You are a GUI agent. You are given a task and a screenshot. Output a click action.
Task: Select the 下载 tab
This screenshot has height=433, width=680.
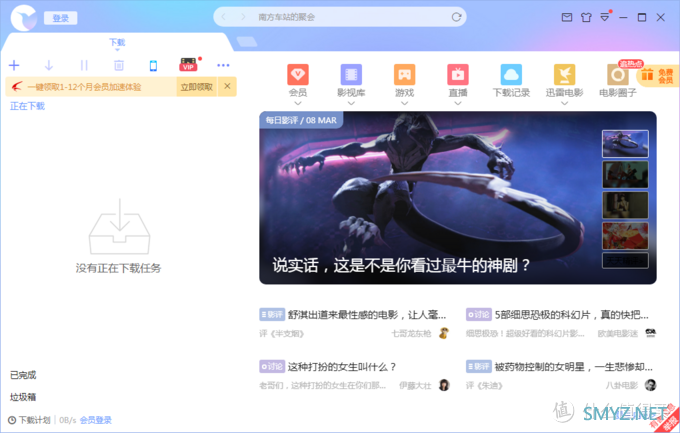[x=117, y=42]
